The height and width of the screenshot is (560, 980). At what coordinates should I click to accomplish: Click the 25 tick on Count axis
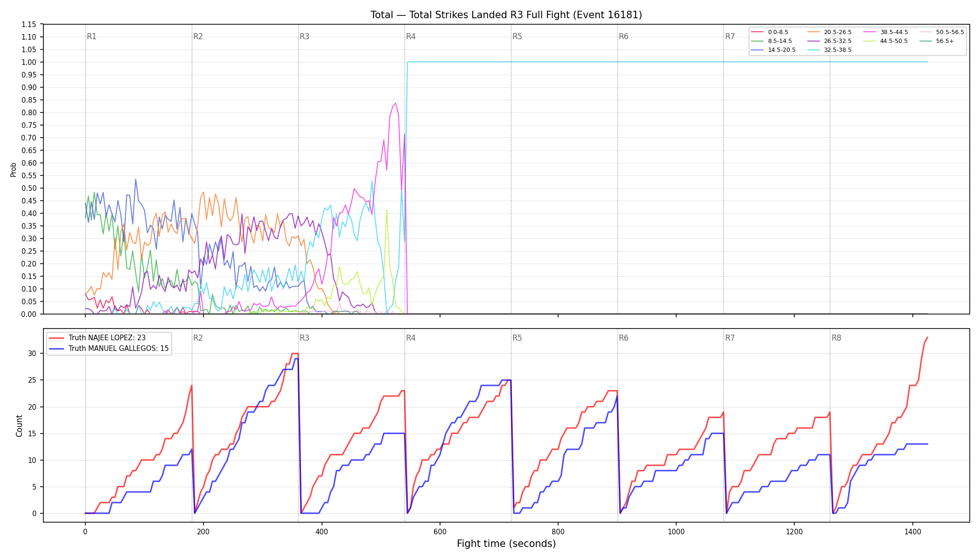[x=32, y=380]
